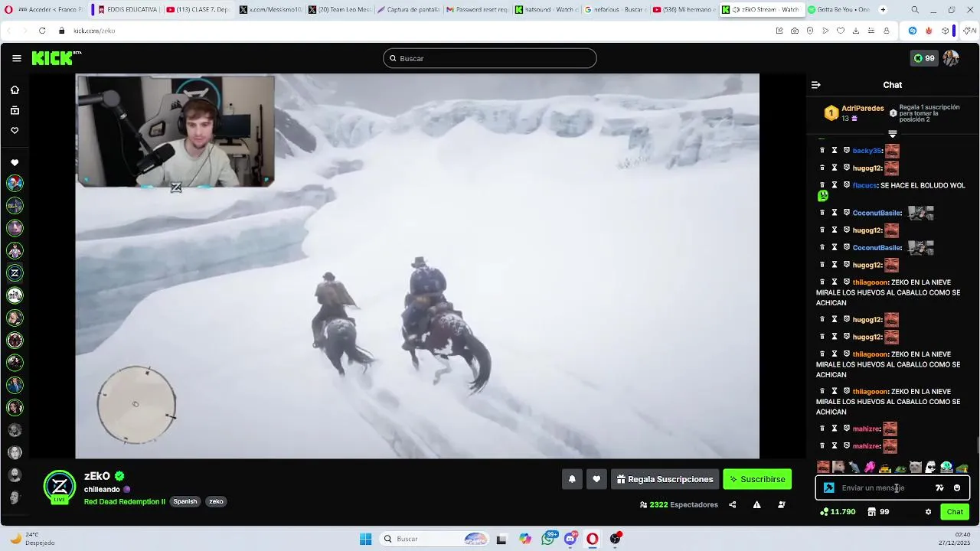This screenshot has height=551, width=980.
Task: Open 7TV emote menu icon in chat input
Action: click(939, 487)
